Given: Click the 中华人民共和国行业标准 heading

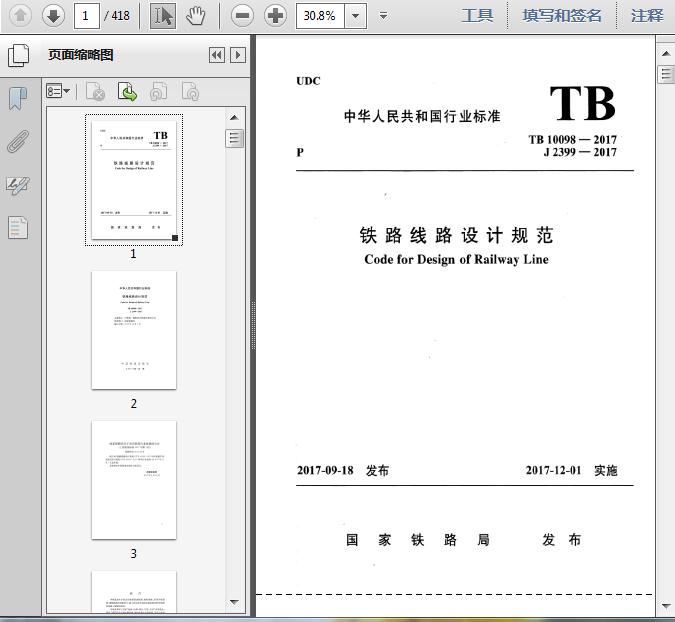Looking at the screenshot, I should pyautogui.click(x=422, y=116).
